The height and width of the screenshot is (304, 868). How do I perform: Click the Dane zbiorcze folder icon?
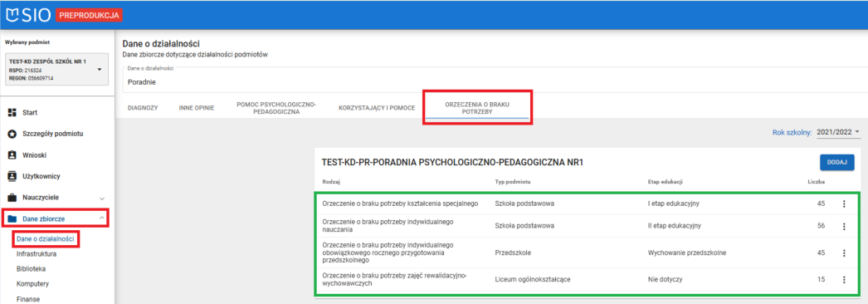[x=12, y=218]
